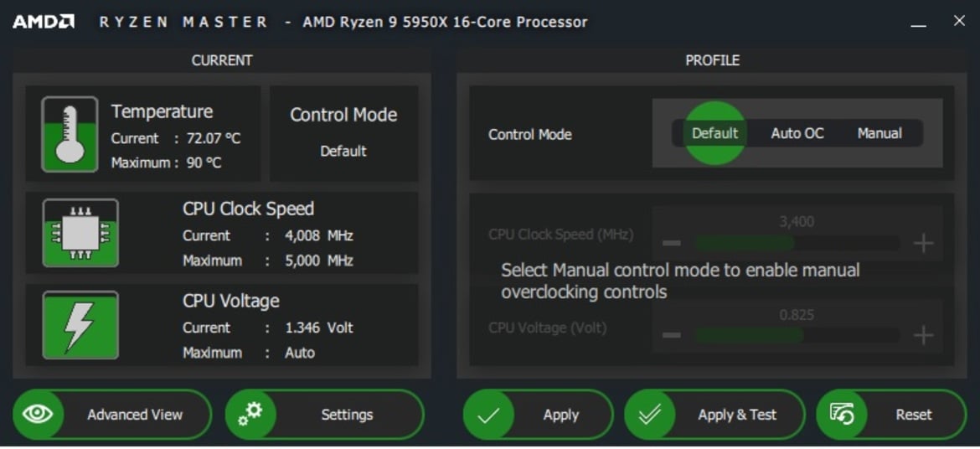Increase CPU Voltage with plus
Image resolution: width=980 pixels, height=449 pixels.
coord(923,335)
